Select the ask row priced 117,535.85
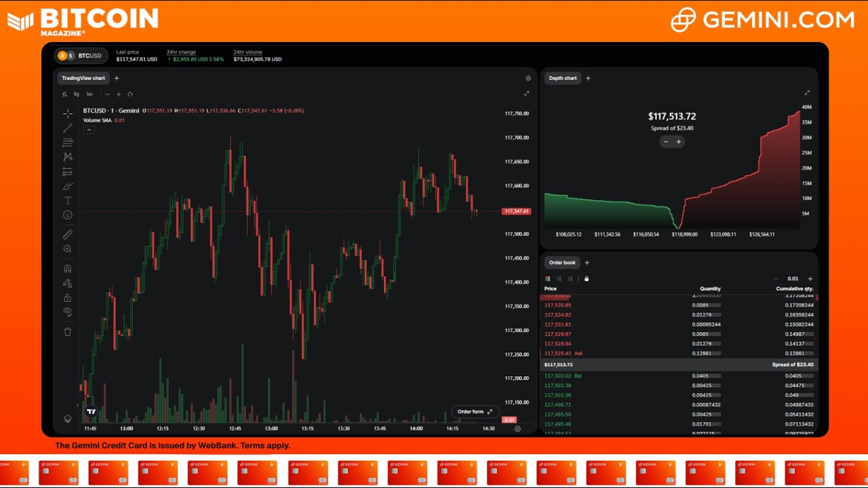The height and width of the screenshot is (488, 868). tap(679, 305)
